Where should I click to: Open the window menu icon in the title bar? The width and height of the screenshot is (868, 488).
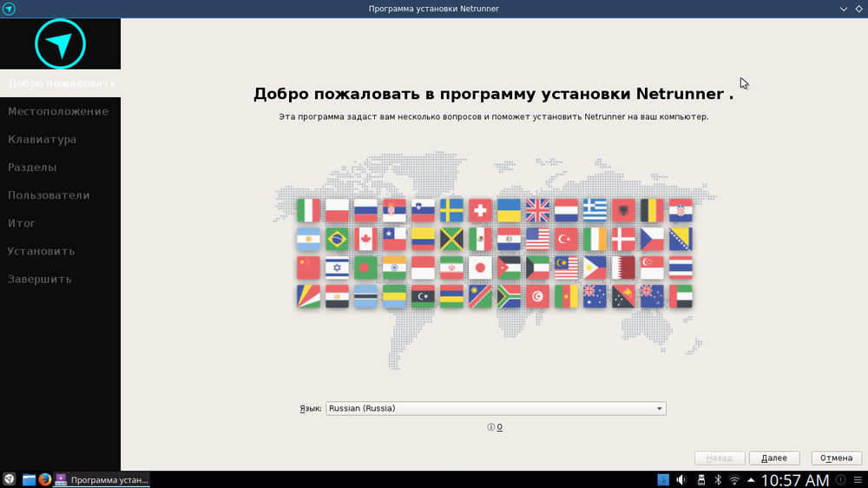(9, 9)
